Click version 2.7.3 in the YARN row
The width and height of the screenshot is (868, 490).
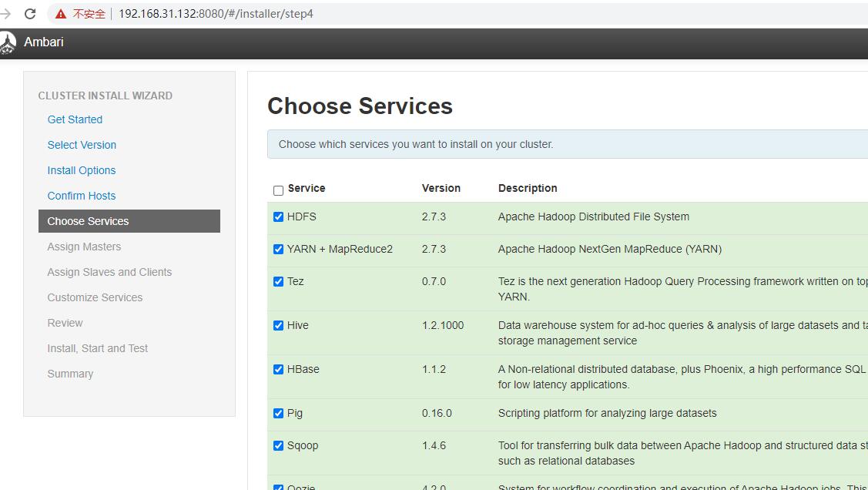pyautogui.click(x=434, y=249)
